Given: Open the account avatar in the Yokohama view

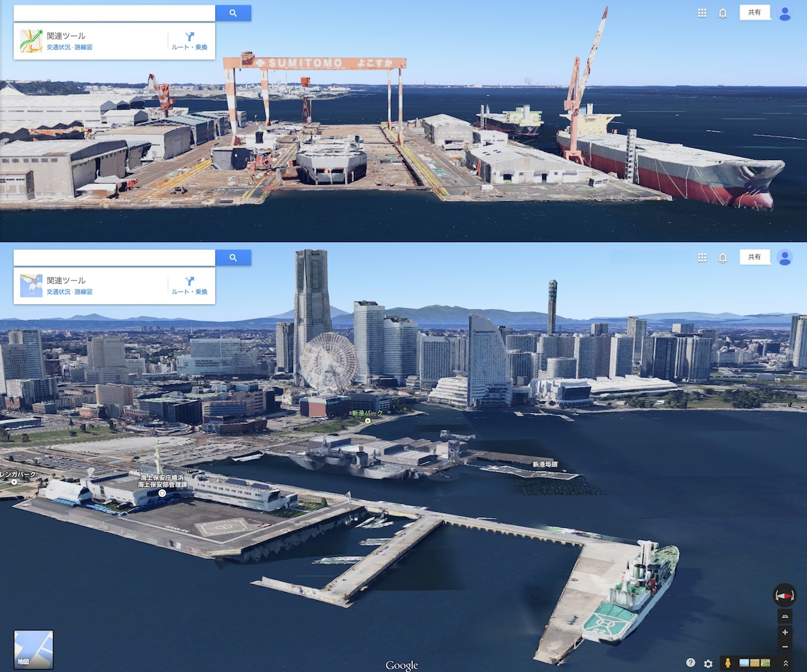Looking at the screenshot, I should (785, 258).
